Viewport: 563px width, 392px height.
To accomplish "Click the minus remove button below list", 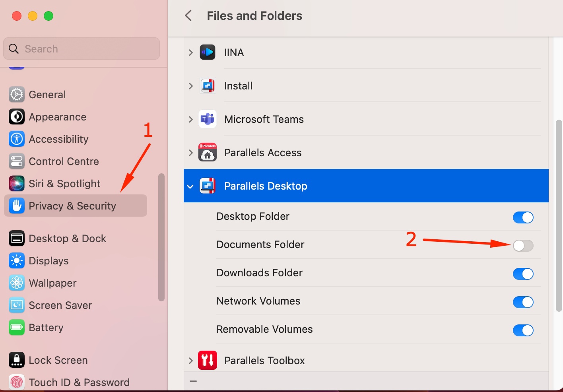I will pos(193,381).
